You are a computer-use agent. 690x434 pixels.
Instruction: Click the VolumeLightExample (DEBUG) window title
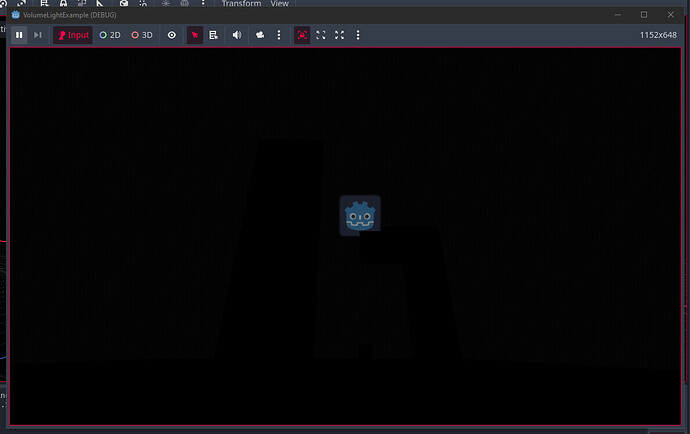pos(70,15)
